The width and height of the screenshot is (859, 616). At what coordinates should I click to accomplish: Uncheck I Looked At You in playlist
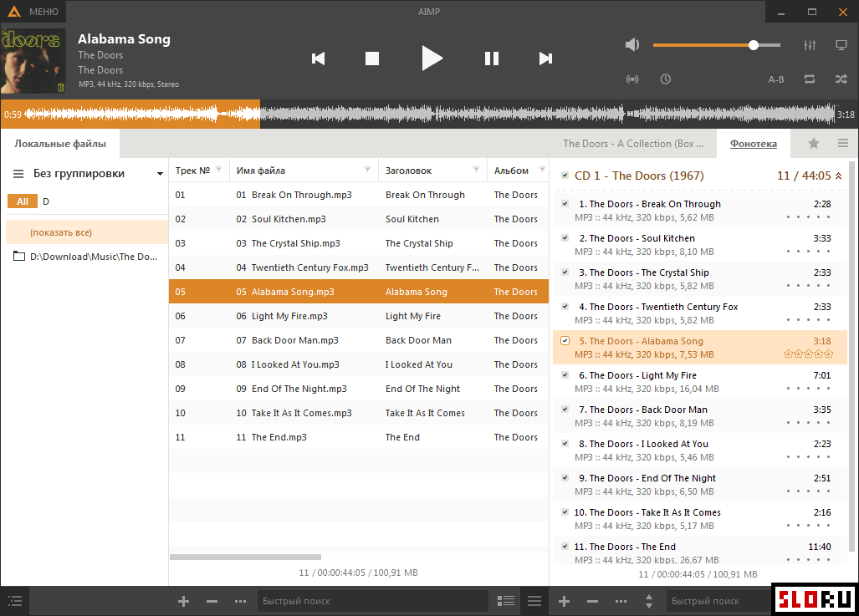[x=565, y=444]
